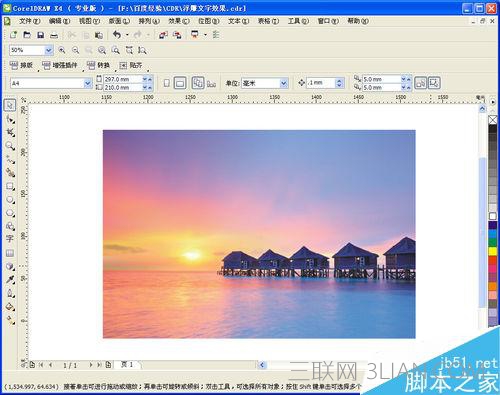Expand the undo history dropdown arrow
The image size is (500, 395).
127,35
